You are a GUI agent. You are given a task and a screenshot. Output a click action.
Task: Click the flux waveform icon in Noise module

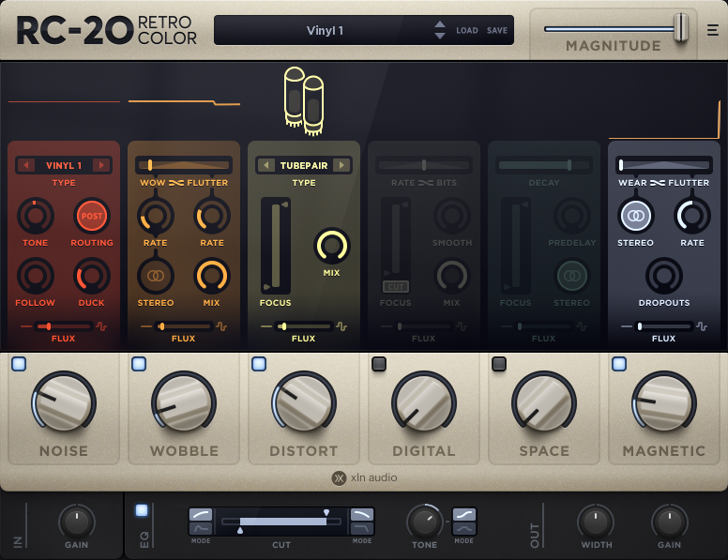[101, 326]
